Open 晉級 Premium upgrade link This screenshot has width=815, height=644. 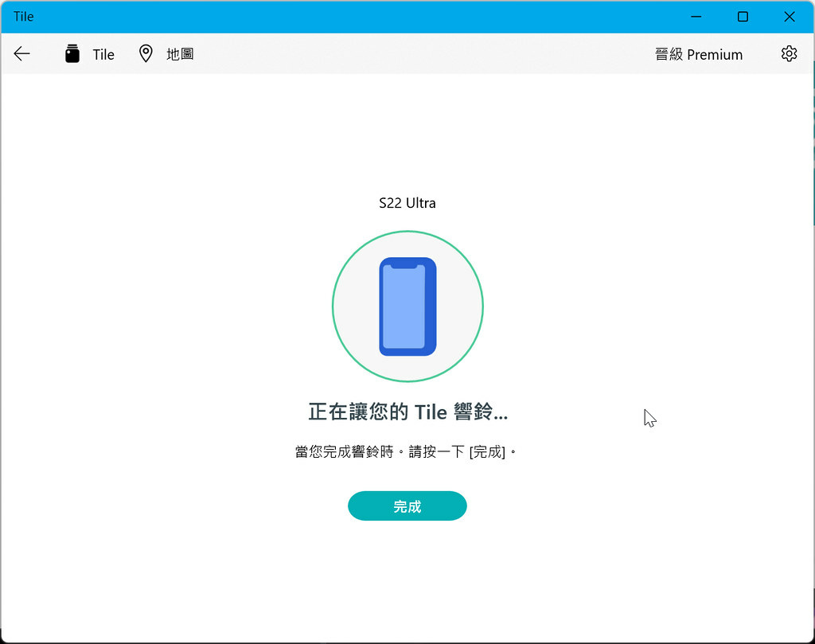699,54
